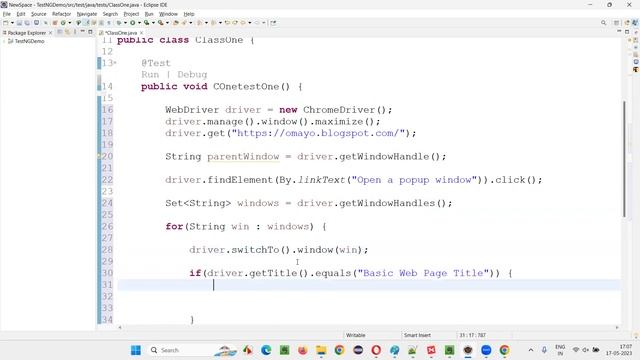640x360 pixels.
Task: Close the ClassOne.java editor tab
Action: [x=142, y=33]
